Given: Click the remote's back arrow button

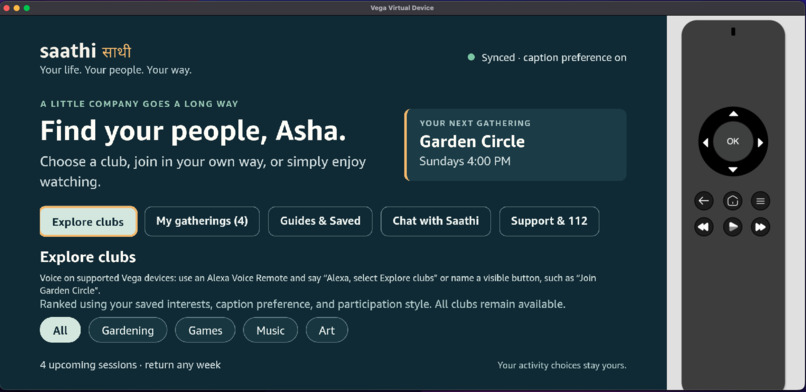Looking at the screenshot, I should tap(704, 201).
